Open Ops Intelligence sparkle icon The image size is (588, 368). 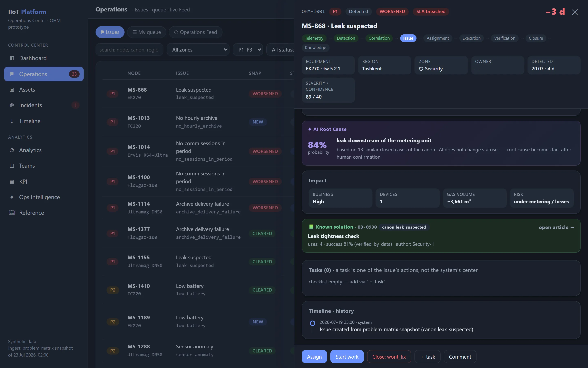[x=12, y=197]
